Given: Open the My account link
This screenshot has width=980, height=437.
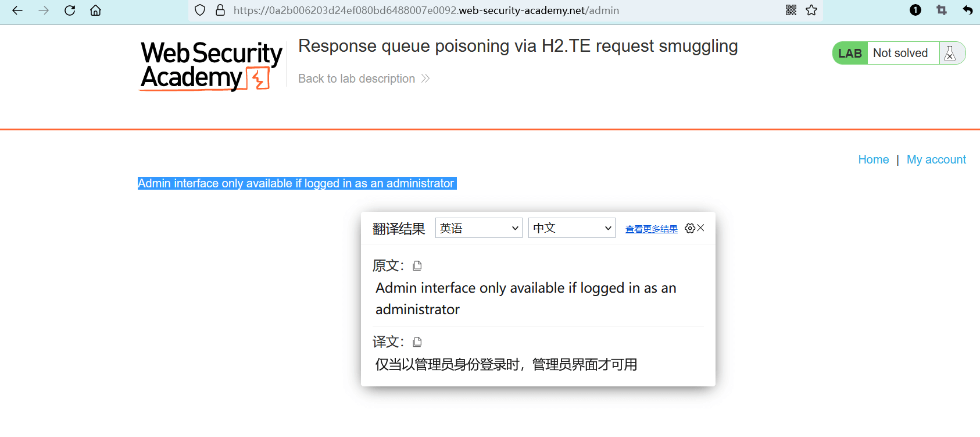Looking at the screenshot, I should pos(936,159).
